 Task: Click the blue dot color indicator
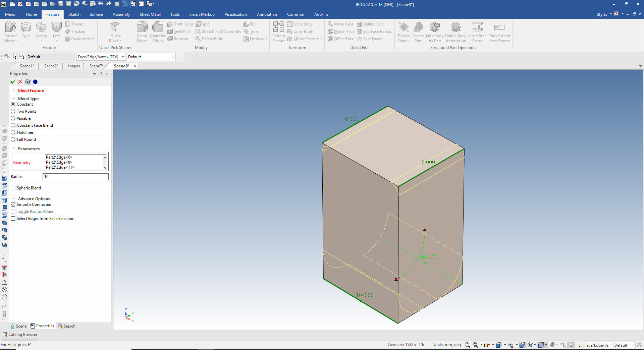pos(35,82)
